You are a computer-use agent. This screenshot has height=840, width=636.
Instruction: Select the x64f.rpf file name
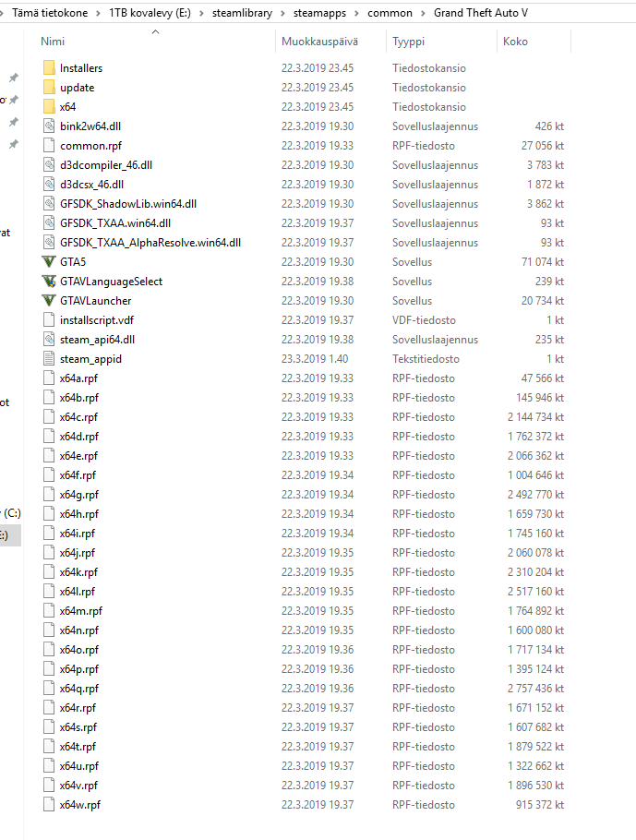(78, 475)
